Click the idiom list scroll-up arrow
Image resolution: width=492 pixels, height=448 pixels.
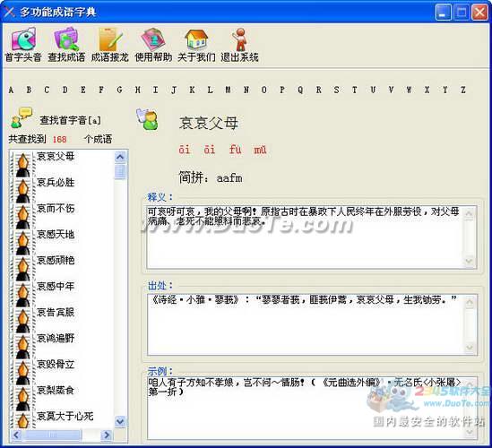coord(120,157)
